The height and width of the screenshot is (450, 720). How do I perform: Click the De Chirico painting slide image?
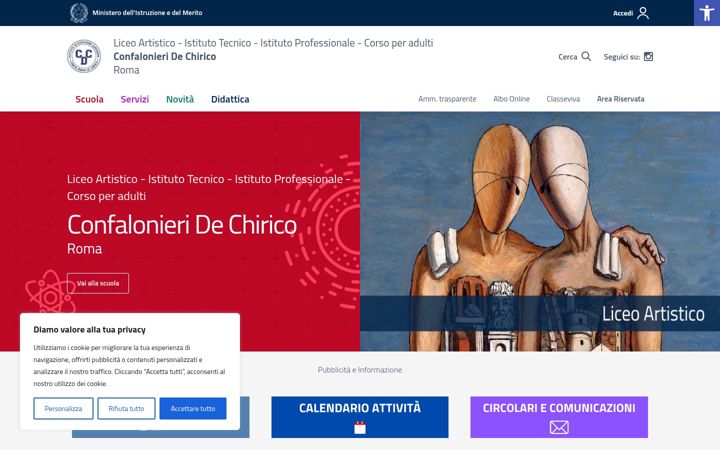(540, 231)
